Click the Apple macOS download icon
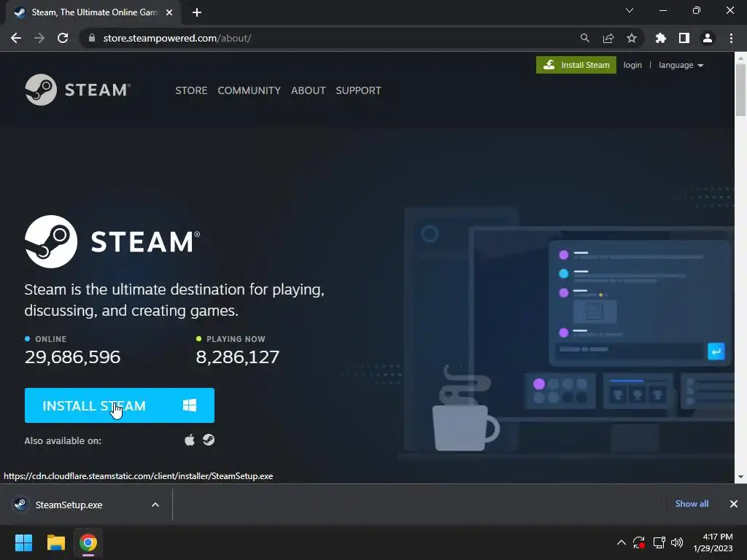The width and height of the screenshot is (747, 560). 190,440
